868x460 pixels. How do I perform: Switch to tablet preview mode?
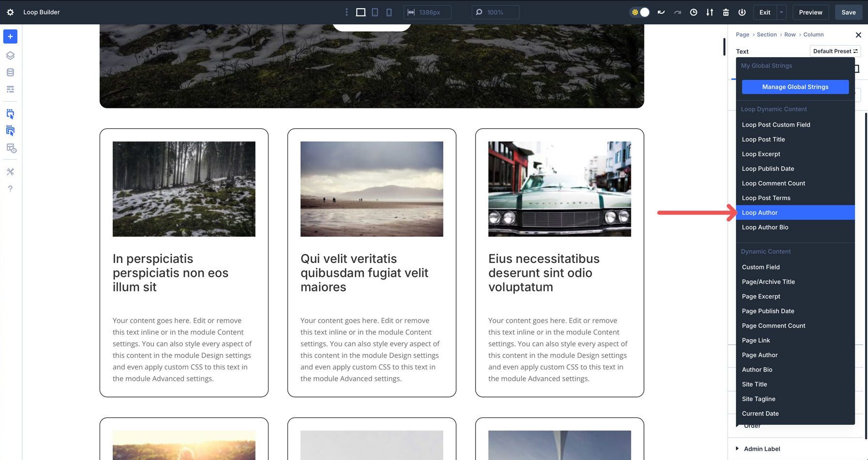coord(375,12)
